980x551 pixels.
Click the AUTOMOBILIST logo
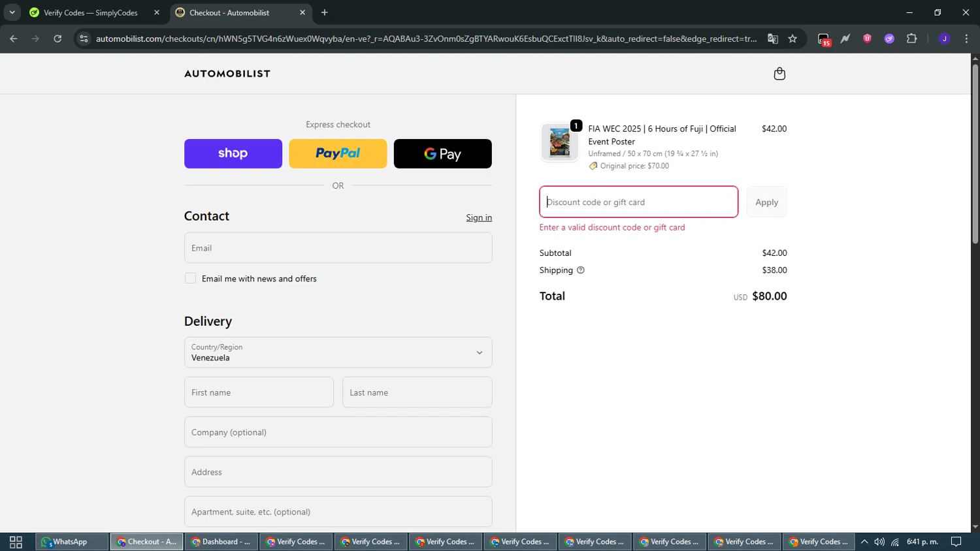coord(227,74)
